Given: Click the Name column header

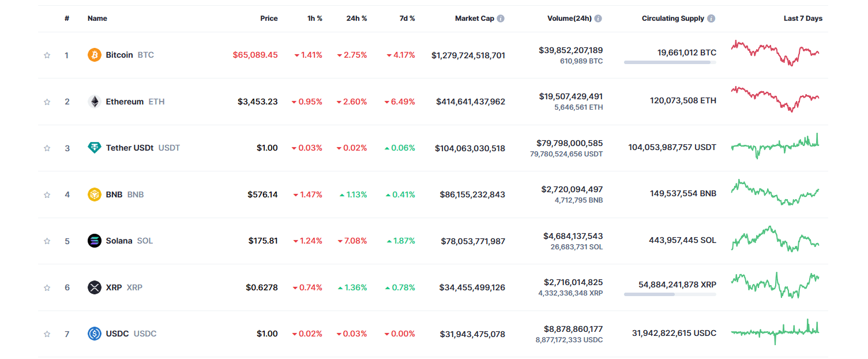Looking at the screenshot, I should click(x=97, y=18).
